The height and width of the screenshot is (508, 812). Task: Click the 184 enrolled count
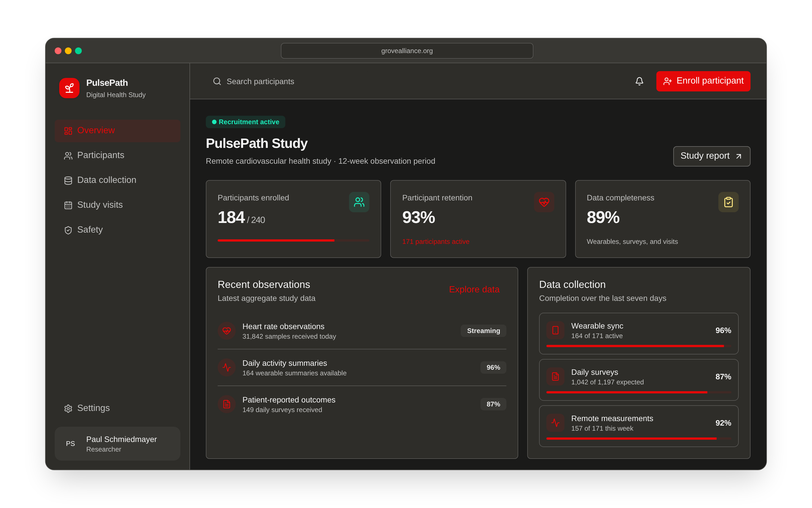231,217
